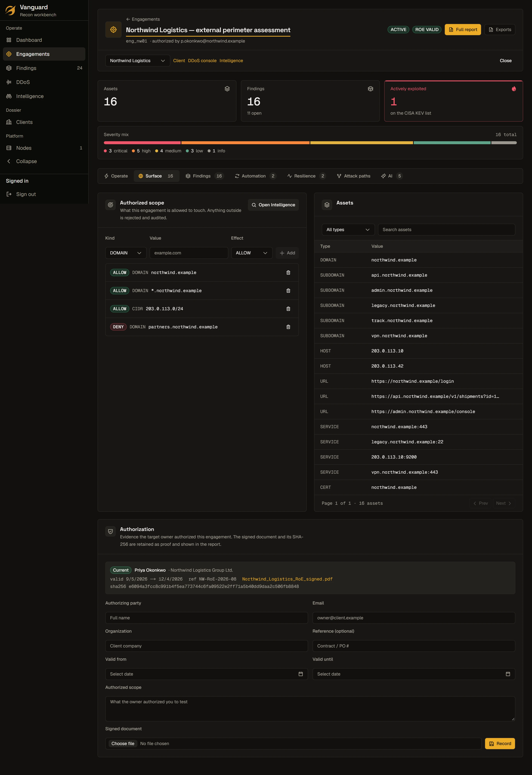Click the Findings card bug icon
Screen dimensions: 532x775
(x=370, y=89)
